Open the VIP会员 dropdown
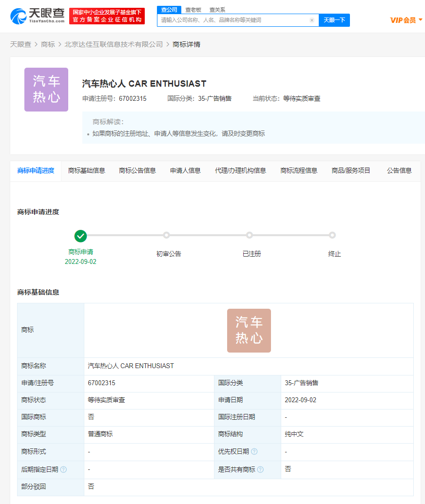The height and width of the screenshot is (504, 425). (406, 20)
